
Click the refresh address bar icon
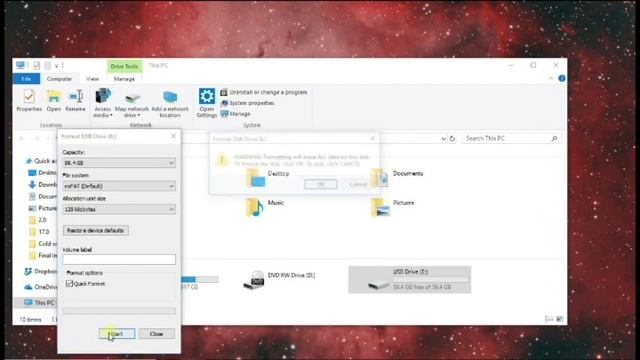(x=452, y=139)
